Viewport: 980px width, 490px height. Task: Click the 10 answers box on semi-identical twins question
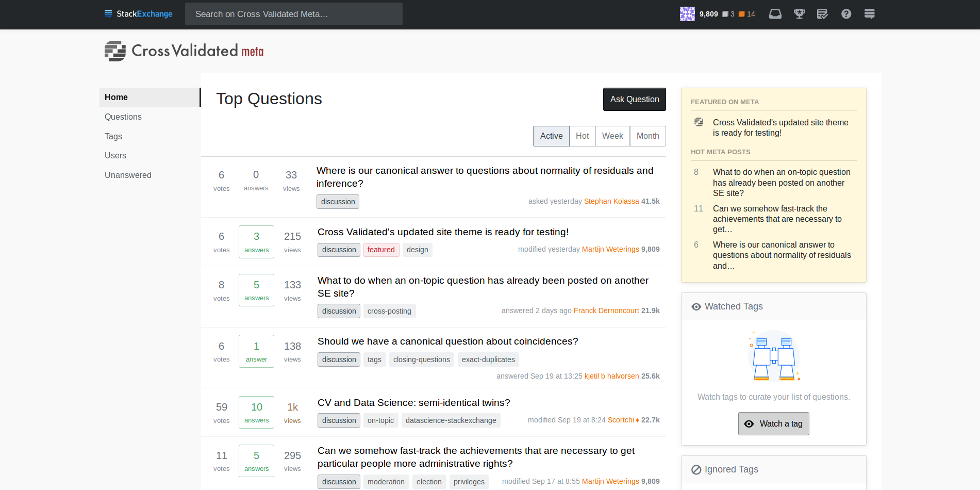[x=256, y=413]
